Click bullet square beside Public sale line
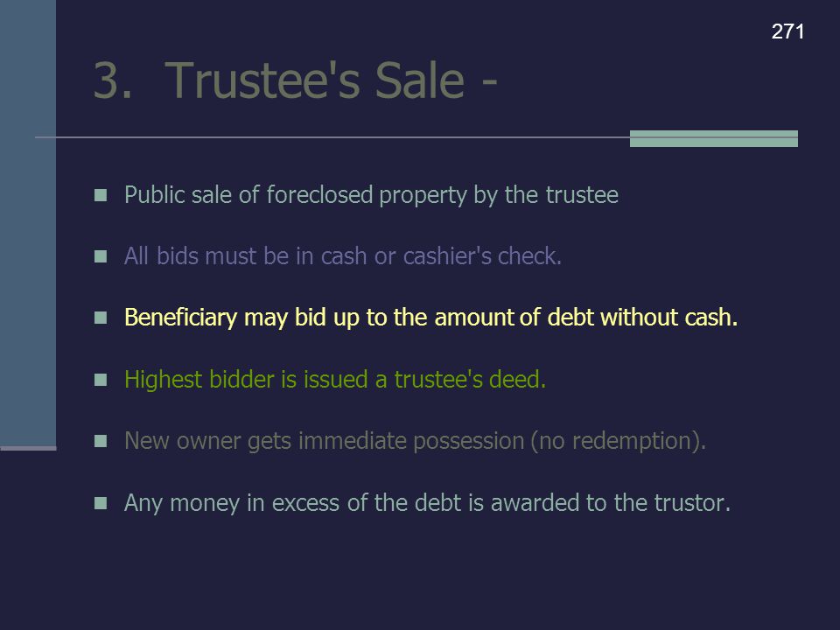The width and height of the screenshot is (840, 630). [101, 195]
